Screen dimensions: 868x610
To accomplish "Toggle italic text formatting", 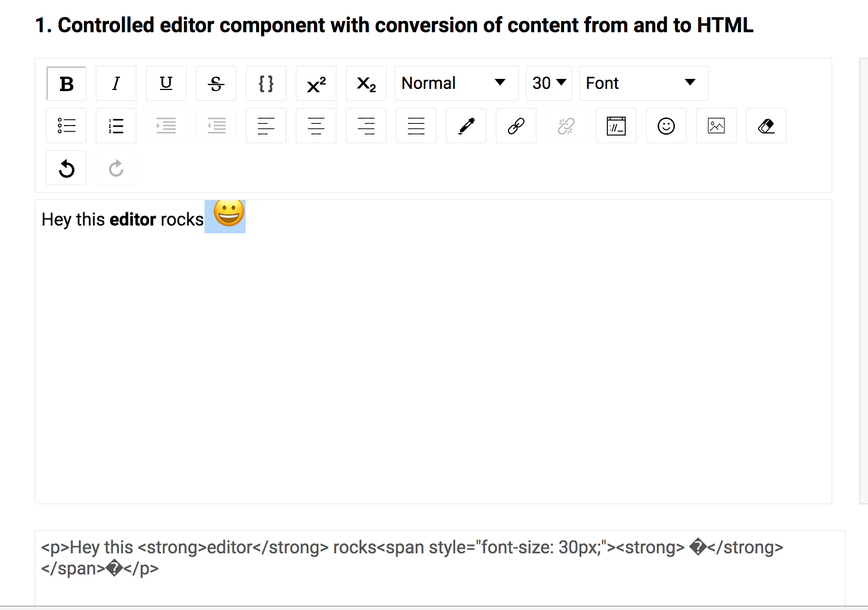I will [x=116, y=83].
